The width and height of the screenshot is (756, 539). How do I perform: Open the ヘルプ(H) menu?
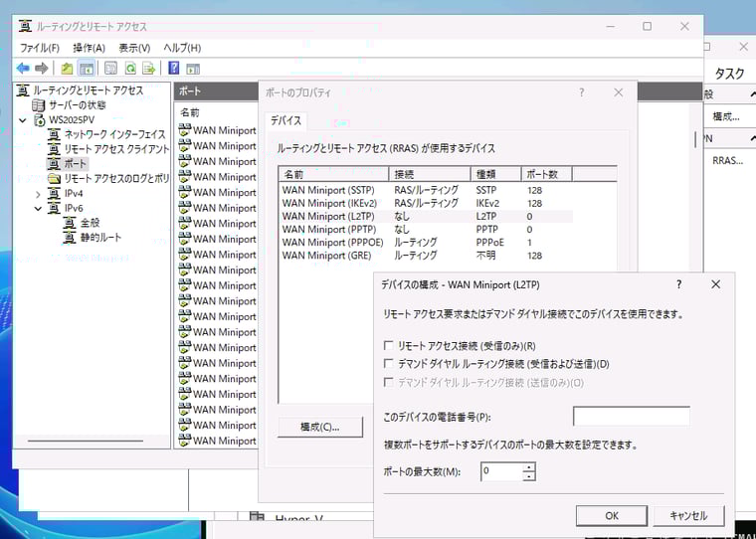click(182, 48)
